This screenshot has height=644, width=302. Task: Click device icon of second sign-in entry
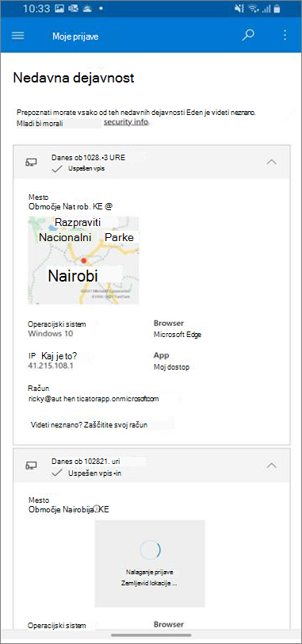(x=31, y=466)
